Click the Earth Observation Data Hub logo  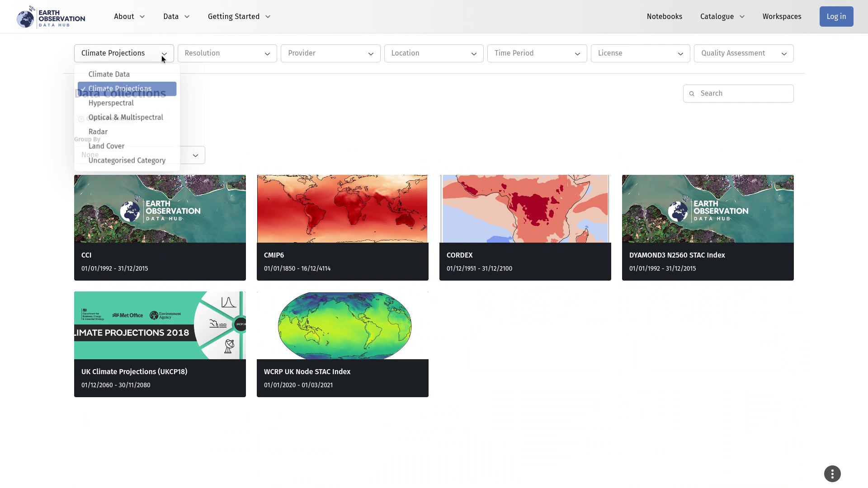pos(51,17)
